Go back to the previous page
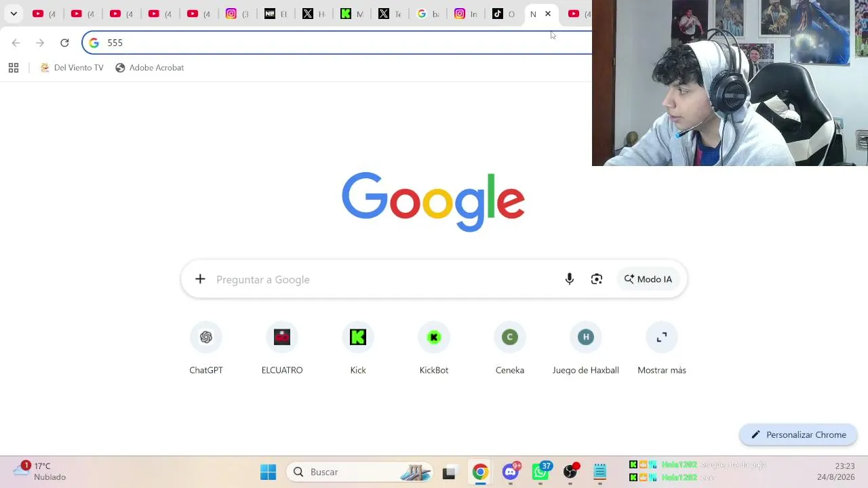The height and width of the screenshot is (488, 868). click(16, 43)
